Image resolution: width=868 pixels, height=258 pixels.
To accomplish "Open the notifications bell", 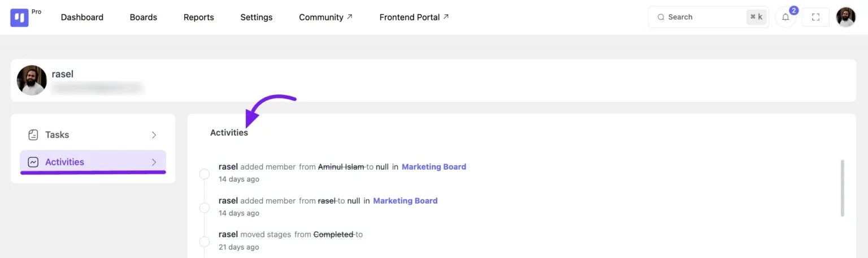I will pyautogui.click(x=785, y=18).
